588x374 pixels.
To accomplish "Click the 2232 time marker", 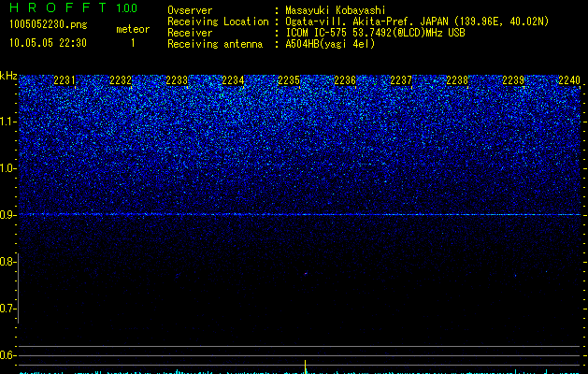I will pos(121,80).
